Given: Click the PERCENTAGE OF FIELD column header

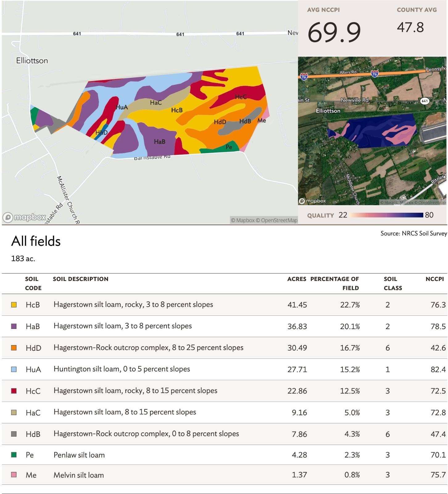Looking at the screenshot, I should [334, 283].
